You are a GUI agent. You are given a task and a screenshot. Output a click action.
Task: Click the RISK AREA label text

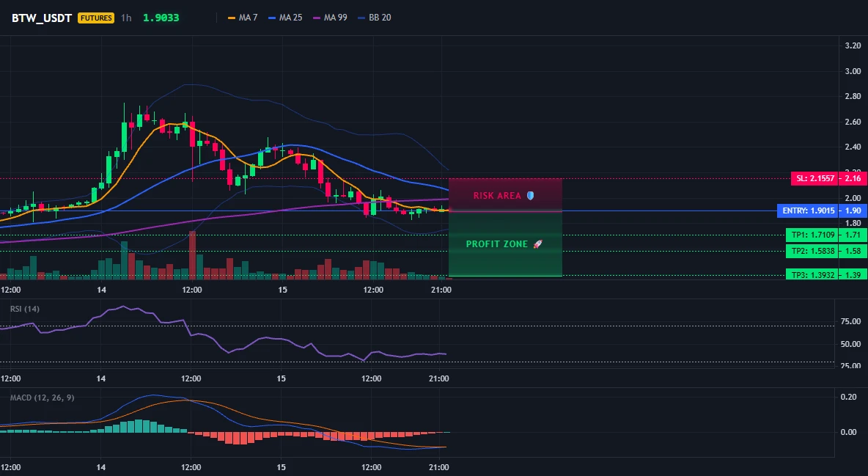[497, 196]
